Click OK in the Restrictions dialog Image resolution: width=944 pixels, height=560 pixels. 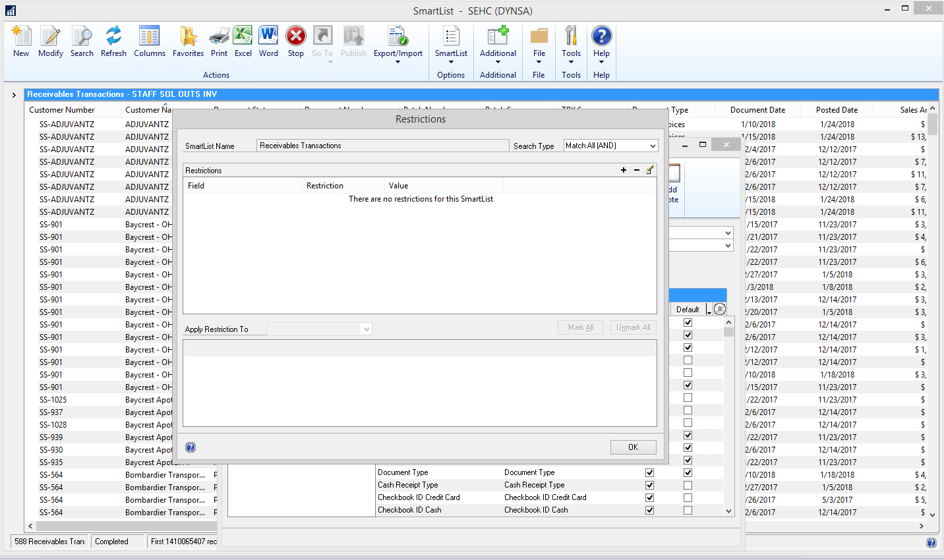pyautogui.click(x=633, y=447)
